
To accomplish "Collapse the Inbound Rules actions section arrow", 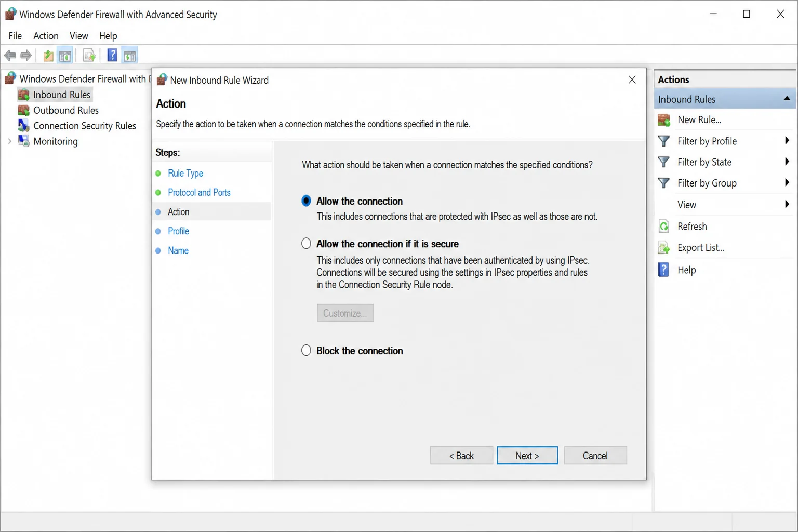I will [x=787, y=99].
